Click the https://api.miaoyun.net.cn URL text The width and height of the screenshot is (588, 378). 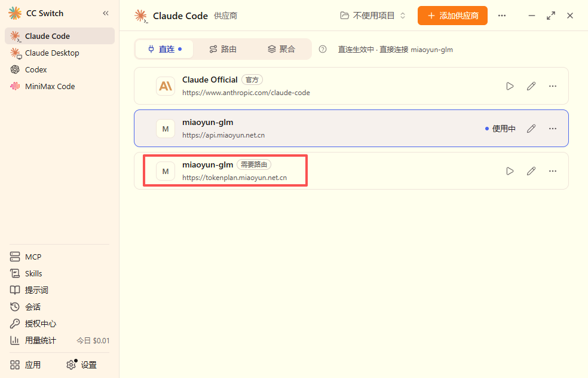tap(223, 135)
